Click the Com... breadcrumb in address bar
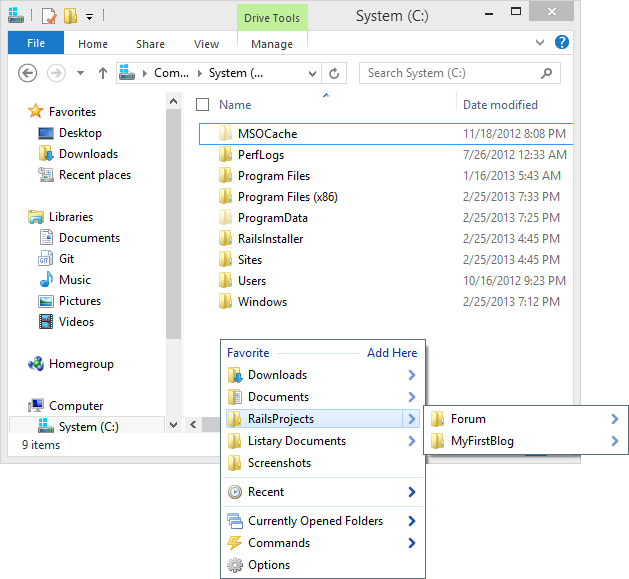Screen dimensions: 629x579 point(171,73)
